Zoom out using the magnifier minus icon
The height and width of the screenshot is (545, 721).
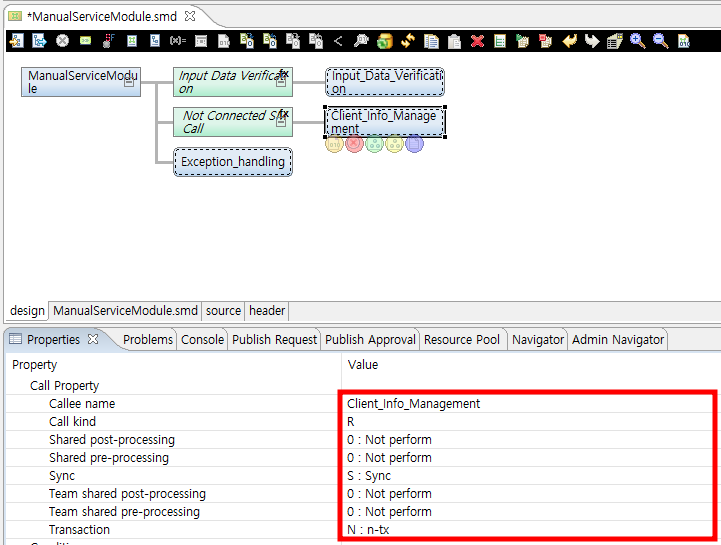(x=661, y=41)
